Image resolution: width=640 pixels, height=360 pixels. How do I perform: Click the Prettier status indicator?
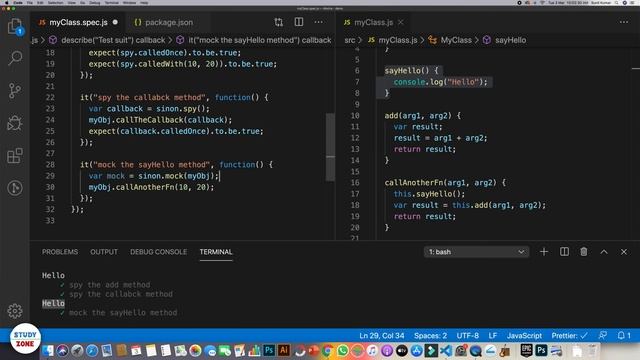pos(569,336)
